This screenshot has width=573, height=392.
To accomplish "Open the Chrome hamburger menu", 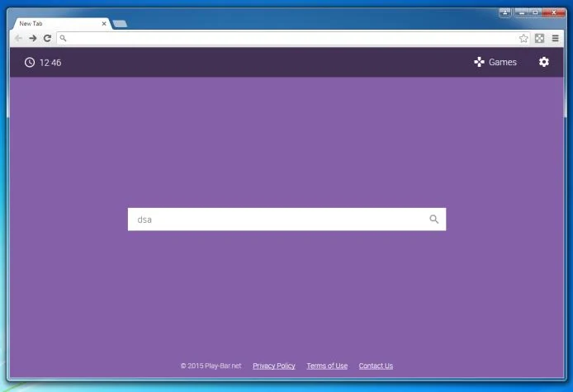I will tap(555, 38).
